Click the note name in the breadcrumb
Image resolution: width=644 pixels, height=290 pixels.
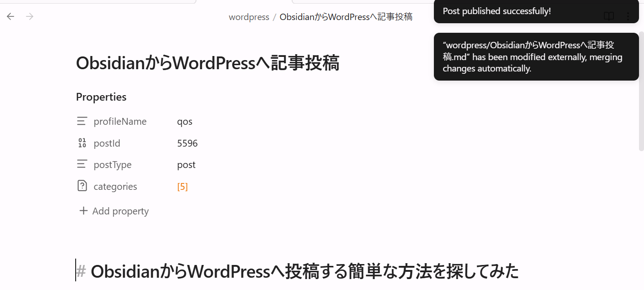pyautogui.click(x=345, y=17)
